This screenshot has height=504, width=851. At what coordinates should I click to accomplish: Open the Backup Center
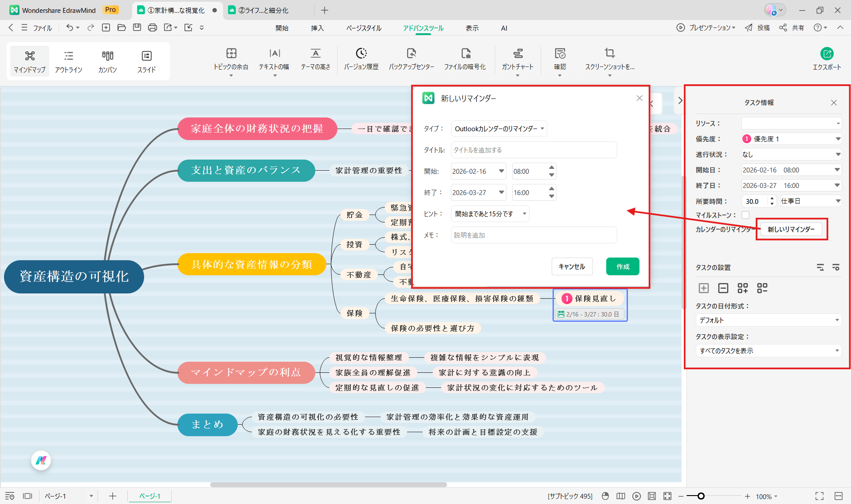click(x=412, y=58)
